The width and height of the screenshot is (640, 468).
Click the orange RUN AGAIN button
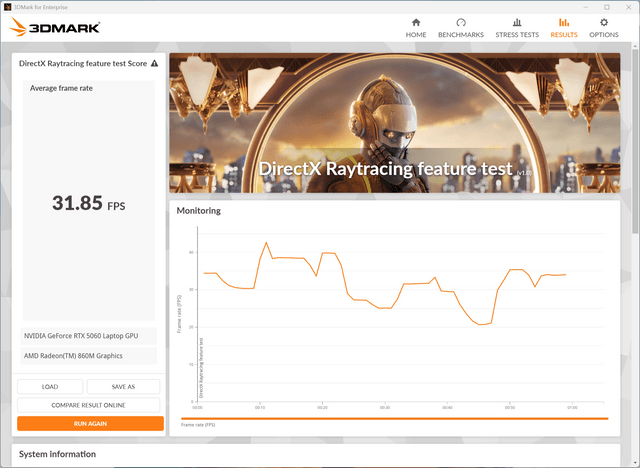coord(90,424)
